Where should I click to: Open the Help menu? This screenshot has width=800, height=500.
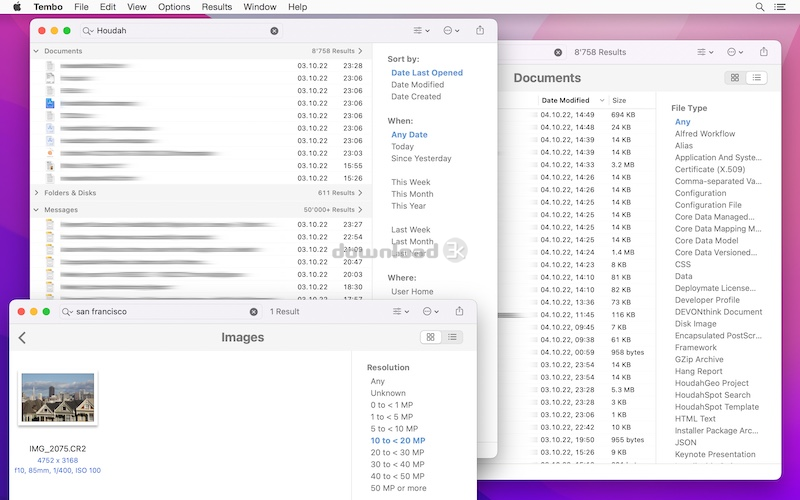297,7
